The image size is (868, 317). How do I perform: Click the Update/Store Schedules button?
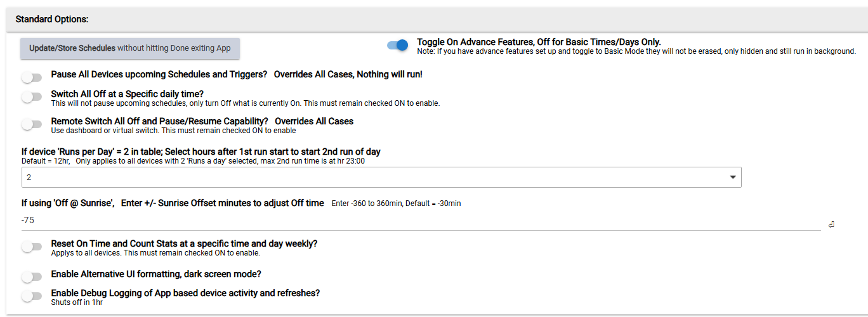tap(130, 48)
